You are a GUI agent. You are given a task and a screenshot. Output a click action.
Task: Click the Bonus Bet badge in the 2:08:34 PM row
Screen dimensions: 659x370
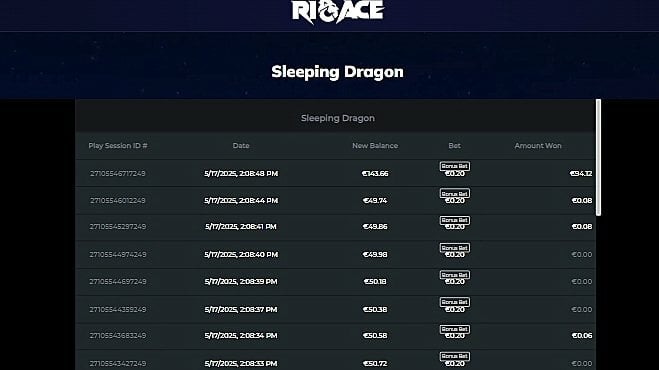pos(455,329)
